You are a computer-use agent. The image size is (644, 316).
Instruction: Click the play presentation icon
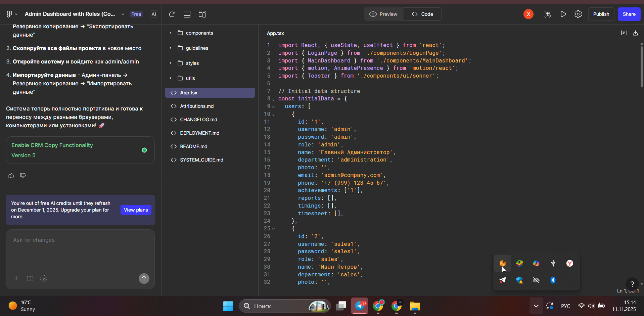pyautogui.click(x=563, y=14)
